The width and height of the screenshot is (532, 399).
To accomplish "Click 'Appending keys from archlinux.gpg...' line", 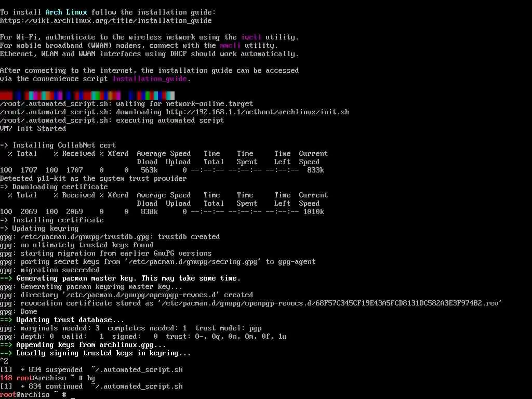I will [83, 345].
